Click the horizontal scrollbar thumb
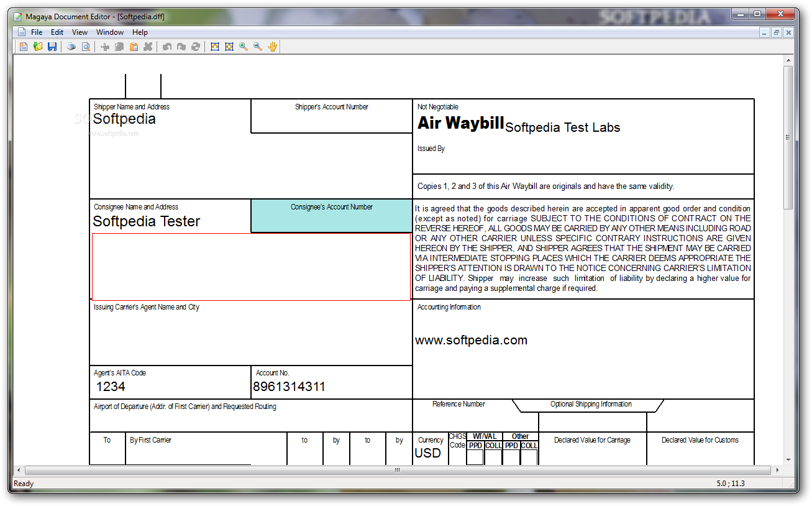Viewport: 812px width, 506px height. click(x=398, y=470)
